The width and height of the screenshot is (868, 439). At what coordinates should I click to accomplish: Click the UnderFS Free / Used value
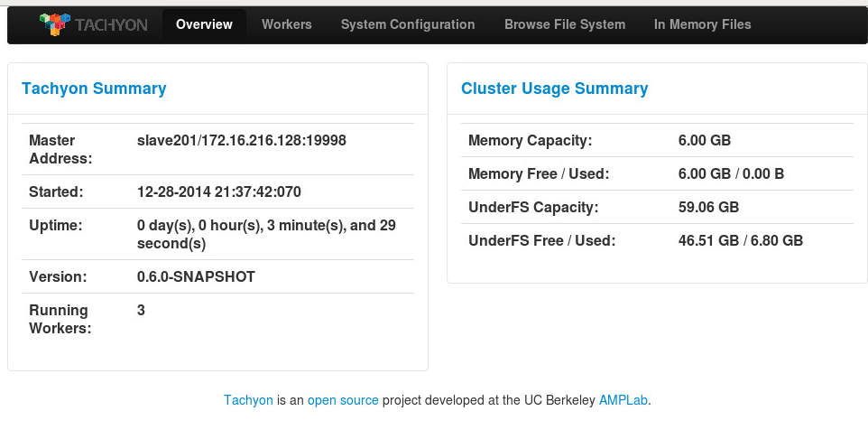point(741,240)
